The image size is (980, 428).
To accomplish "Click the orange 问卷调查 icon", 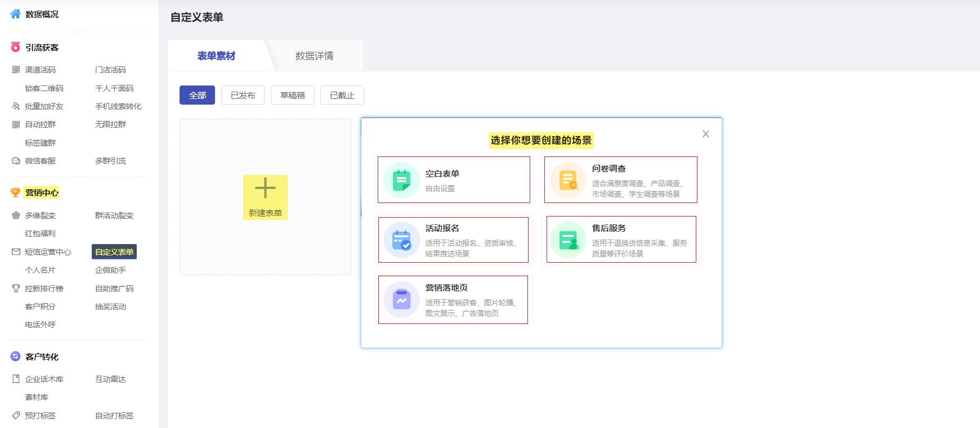I will point(568,180).
